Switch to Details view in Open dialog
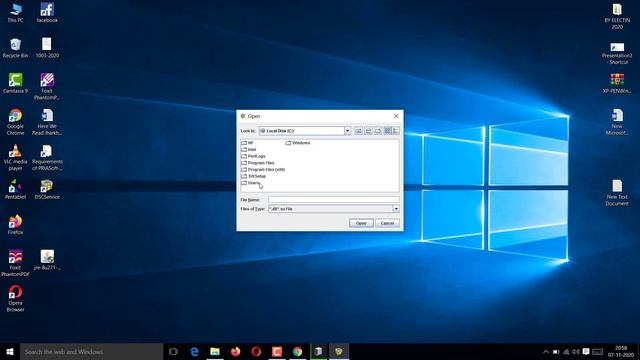This screenshot has height=360, width=640. click(x=396, y=131)
